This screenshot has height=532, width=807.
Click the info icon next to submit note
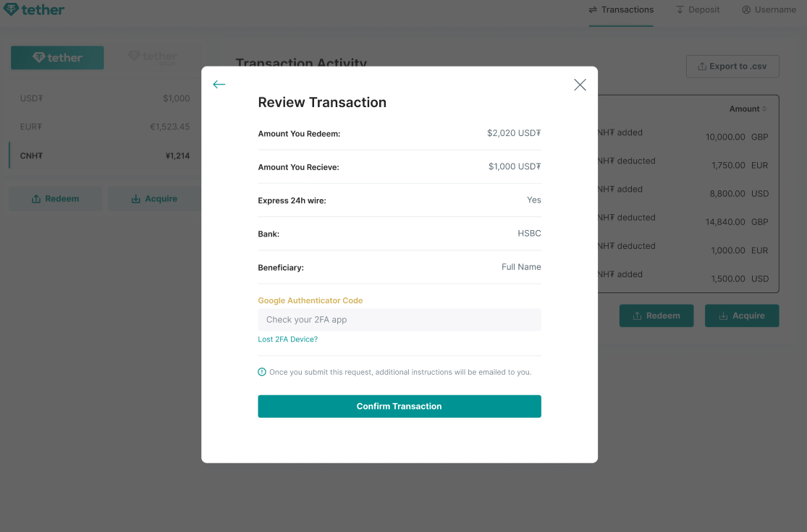click(261, 371)
